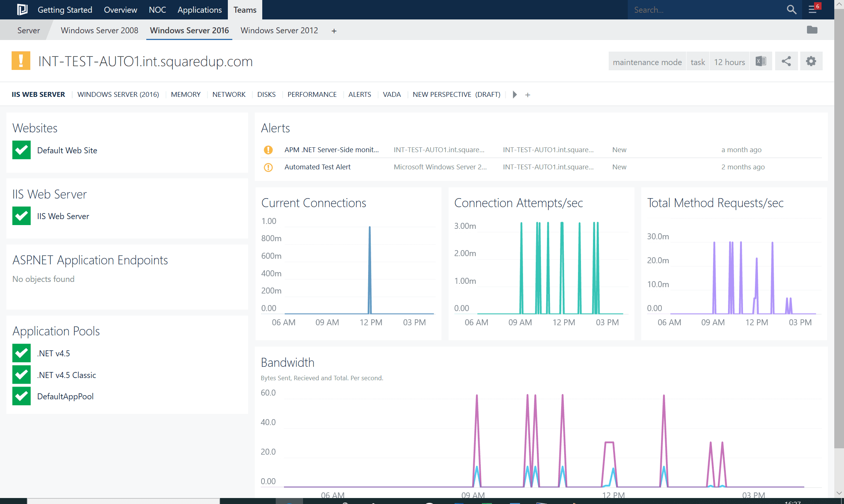The width and height of the screenshot is (844, 504).
Task: Expand more perspectives arrow
Action: pyautogui.click(x=514, y=95)
